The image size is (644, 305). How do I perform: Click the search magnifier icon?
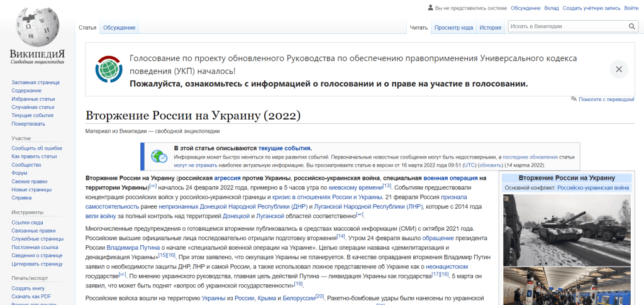click(x=632, y=26)
